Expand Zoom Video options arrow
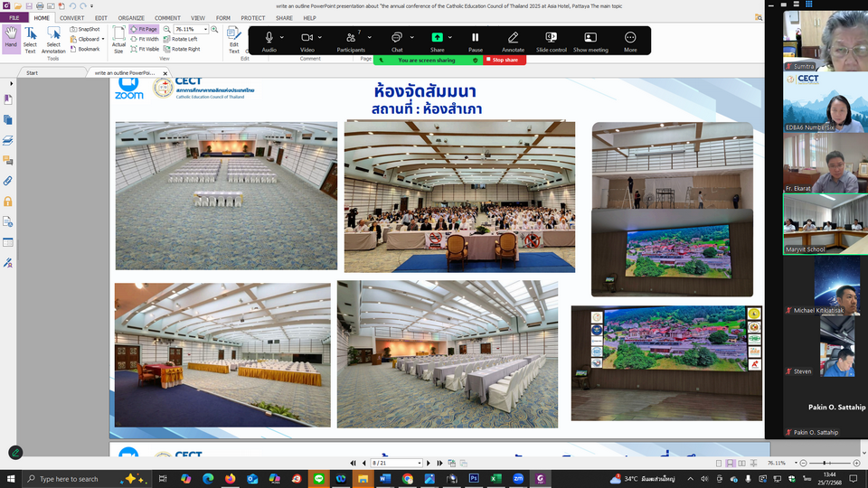This screenshot has height=488, width=868. [x=320, y=37]
